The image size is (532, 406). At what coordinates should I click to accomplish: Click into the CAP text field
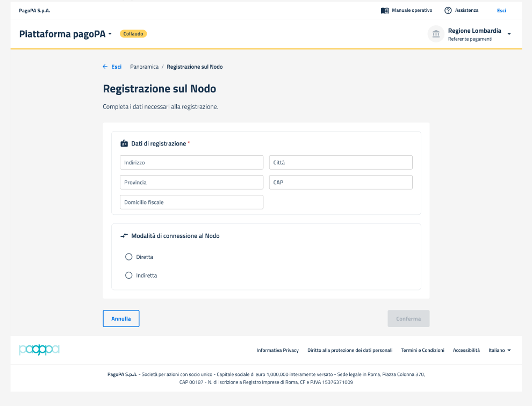tap(341, 183)
